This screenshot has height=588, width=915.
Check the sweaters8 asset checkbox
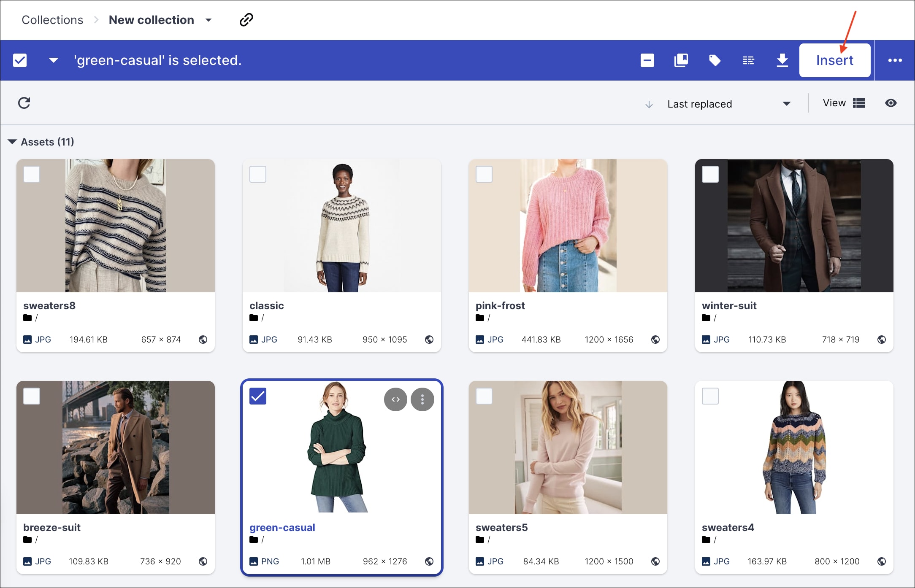tap(32, 174)
